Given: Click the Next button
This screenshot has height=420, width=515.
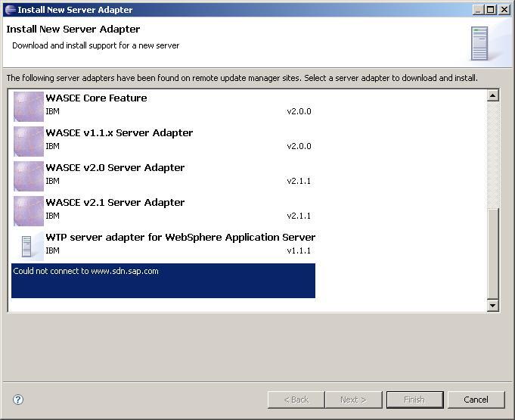Looking at the screenshot, I should (x=353, y=400).
